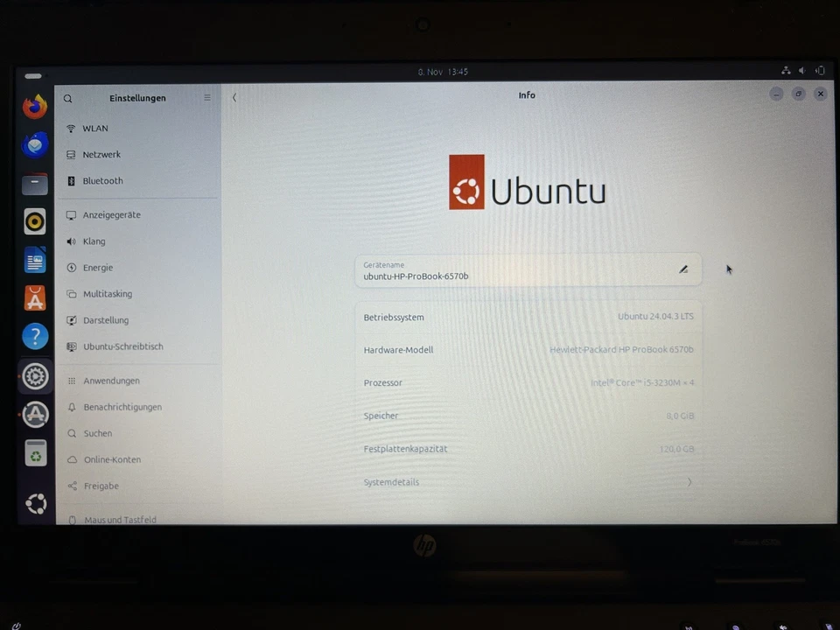Open the App Center from the dock
840x630 pixels.
35,298
